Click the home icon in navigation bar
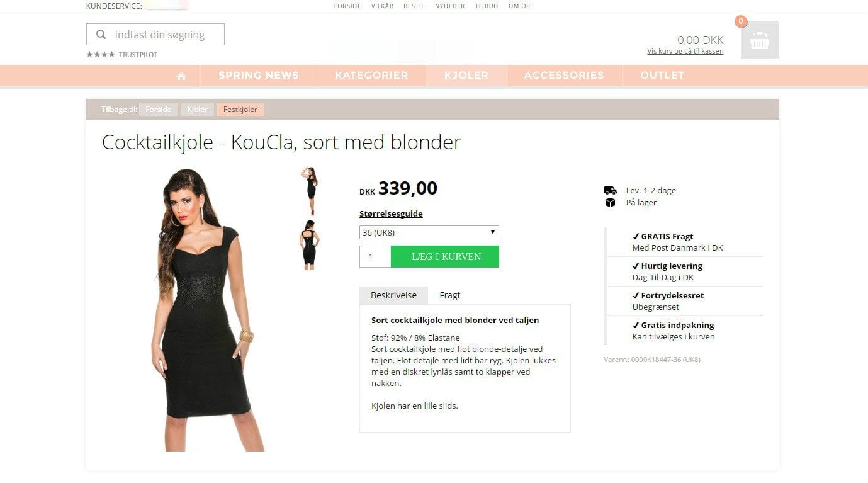 tap(181, 76)
